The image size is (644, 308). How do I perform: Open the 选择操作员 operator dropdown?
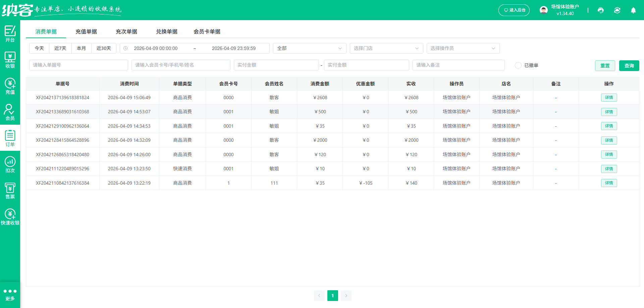(463, 48)
